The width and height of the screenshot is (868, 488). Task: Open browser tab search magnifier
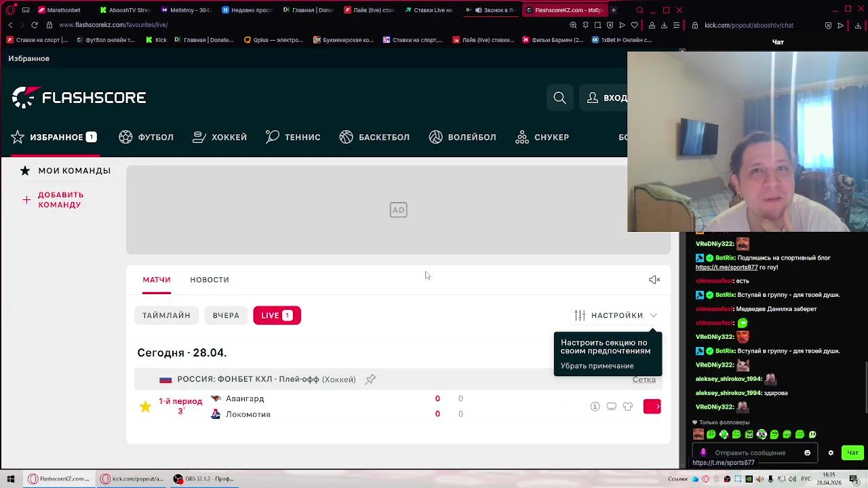click(639, 10)
